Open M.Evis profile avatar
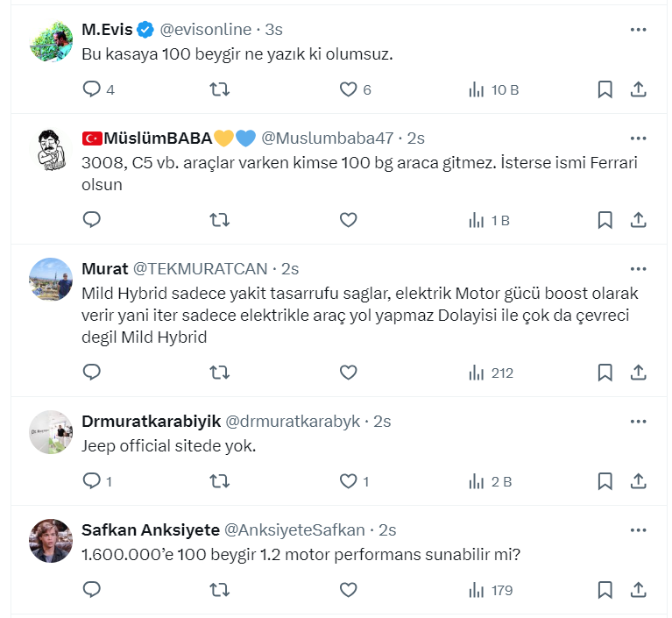The width and height of the screenshot is (672, 618). 51,40
